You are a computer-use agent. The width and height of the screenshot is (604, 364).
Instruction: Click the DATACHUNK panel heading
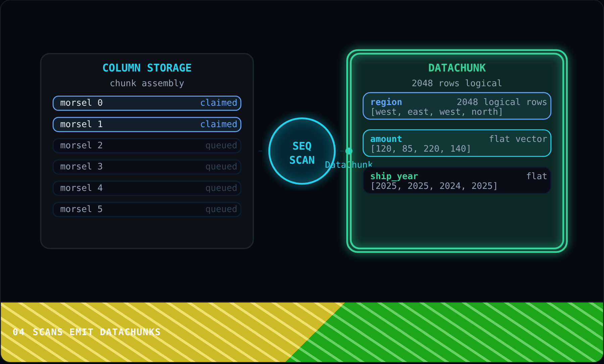457,68
